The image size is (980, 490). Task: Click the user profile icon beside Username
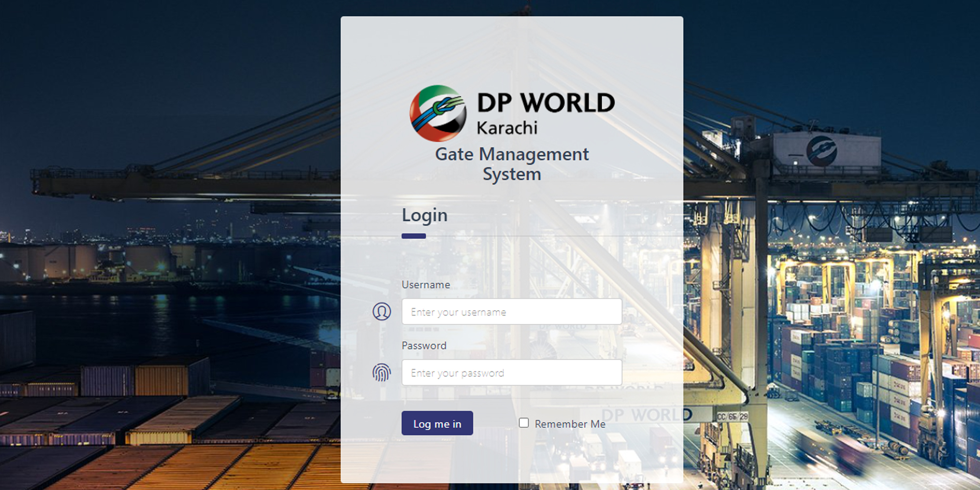(x=382, y=312)
